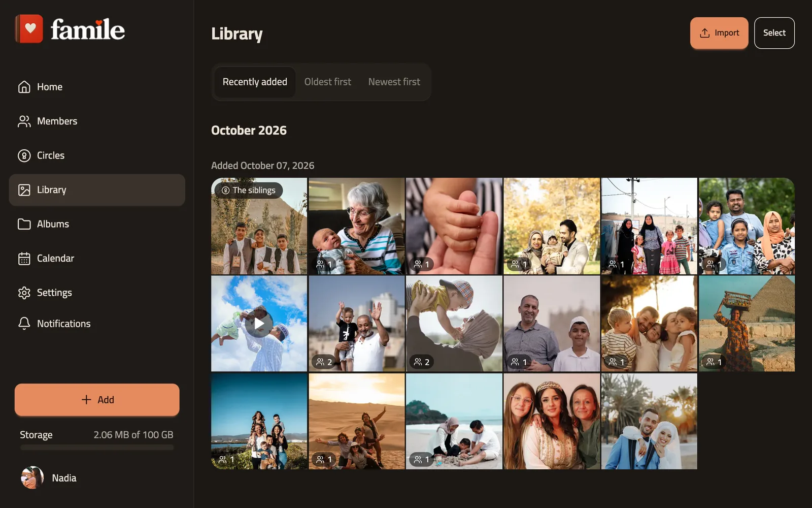Open the beach sandcastle family photo
812x508 pixels.
click(454, 421)
